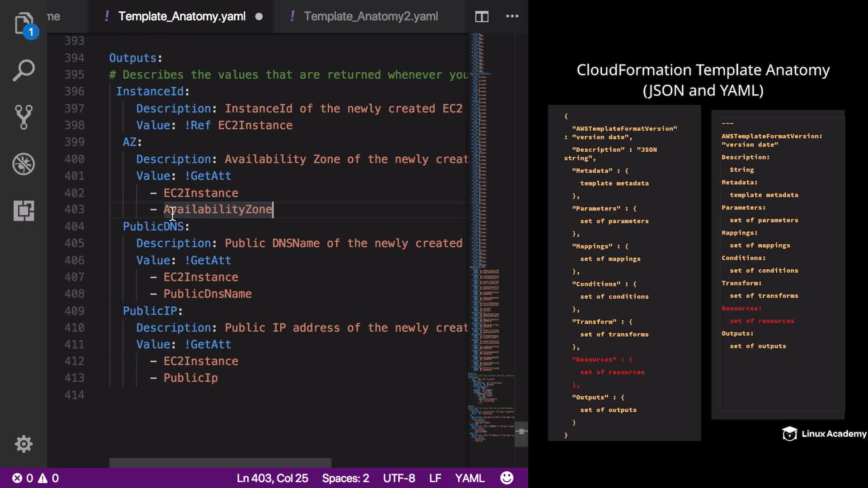
Task: Open the Explorer files icon
Action: tap(24, 23)
